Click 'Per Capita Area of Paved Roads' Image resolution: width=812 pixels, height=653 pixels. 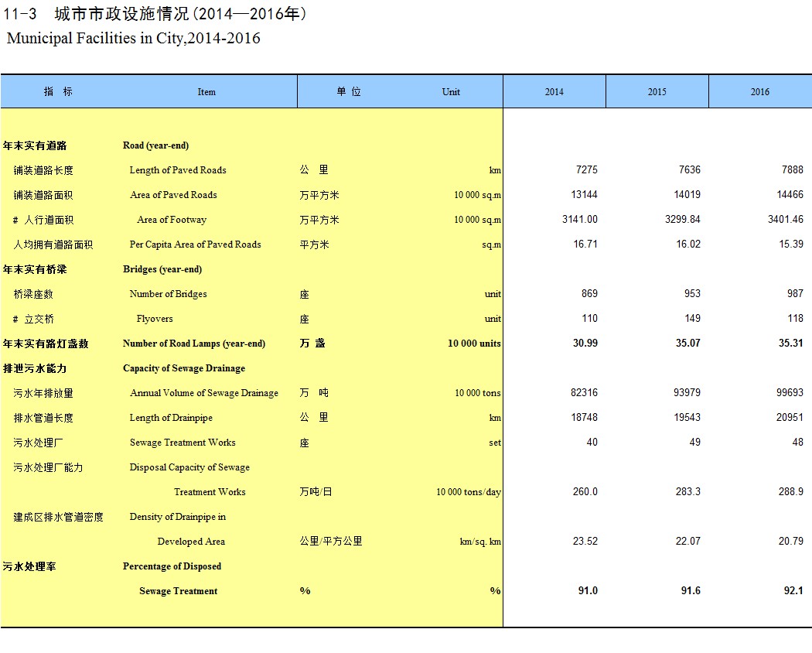pyautogui.click(x=195, y=244)
